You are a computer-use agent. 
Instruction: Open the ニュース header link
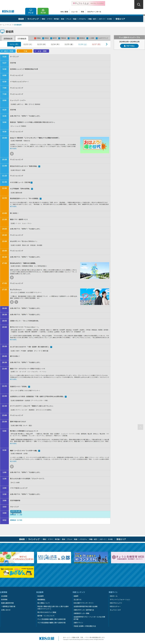(x=74, y=12)
